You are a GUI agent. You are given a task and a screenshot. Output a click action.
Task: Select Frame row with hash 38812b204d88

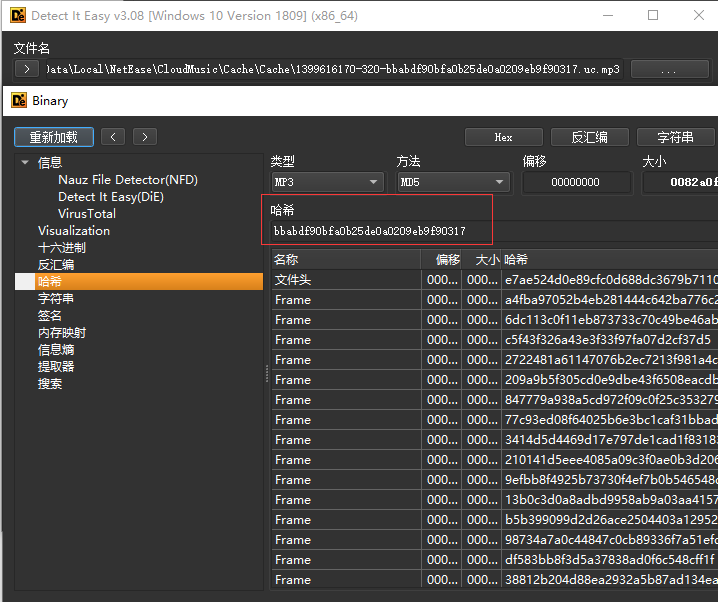495,580
